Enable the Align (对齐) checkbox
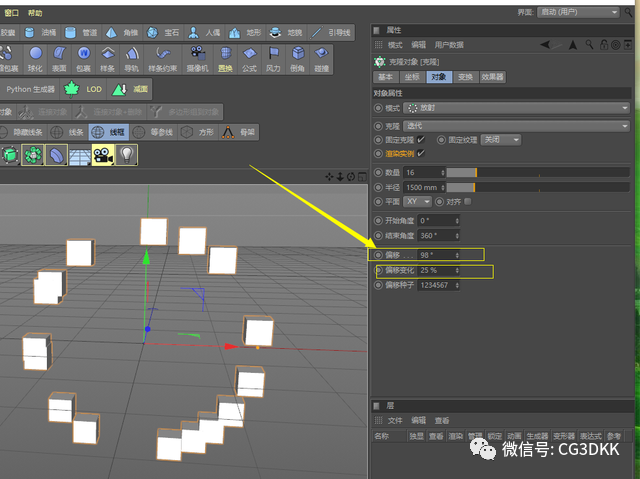The image size is (640, 479). [468, 202]
